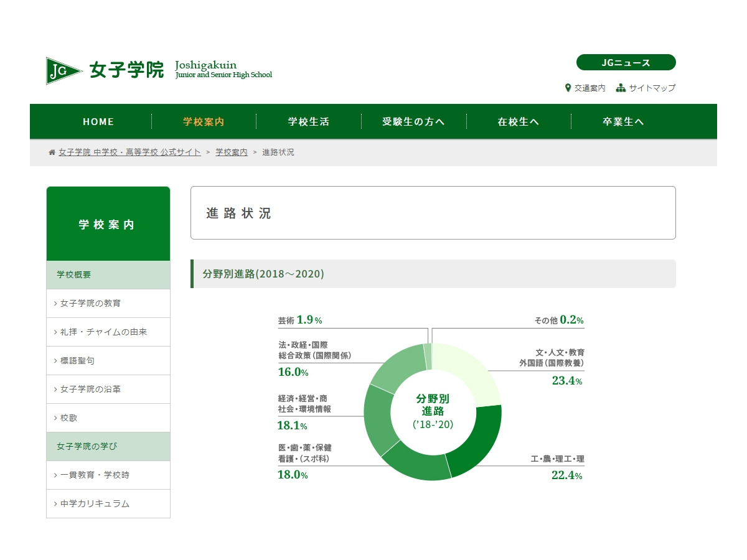747x560 pixels.
Task: Open the 在校生へ navigation item
Action: pyautogui.click(x=518, y=122)
